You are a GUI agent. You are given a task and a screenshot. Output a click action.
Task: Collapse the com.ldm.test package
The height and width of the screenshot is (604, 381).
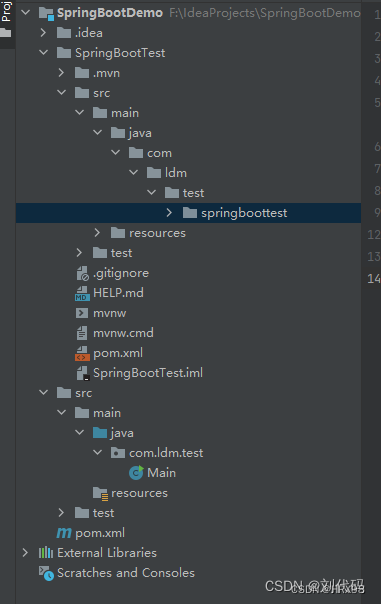click(97, 452)
